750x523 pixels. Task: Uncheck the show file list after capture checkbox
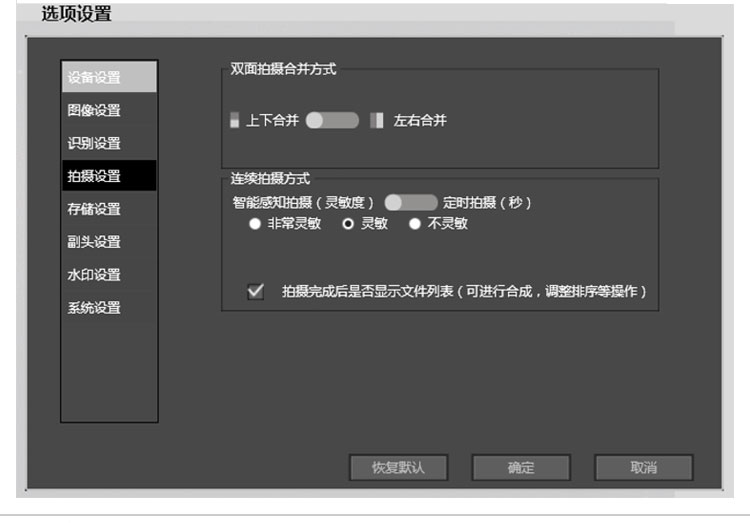[x=256, y=291]
